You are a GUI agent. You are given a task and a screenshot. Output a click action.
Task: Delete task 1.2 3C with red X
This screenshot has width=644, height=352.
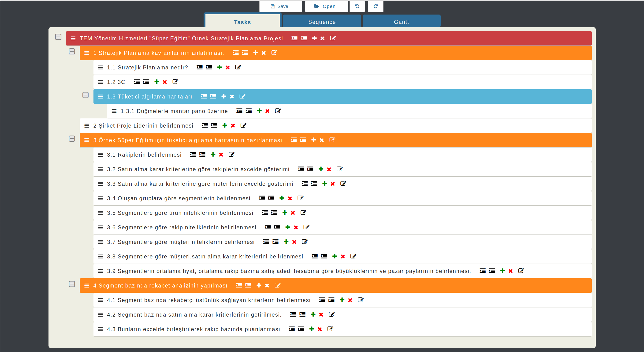pos(165,82)
